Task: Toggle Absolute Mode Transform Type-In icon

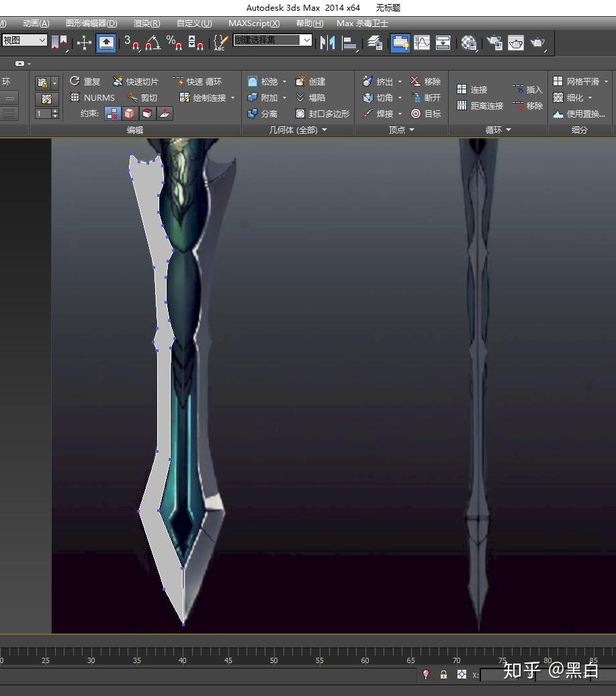Action: 461,675
